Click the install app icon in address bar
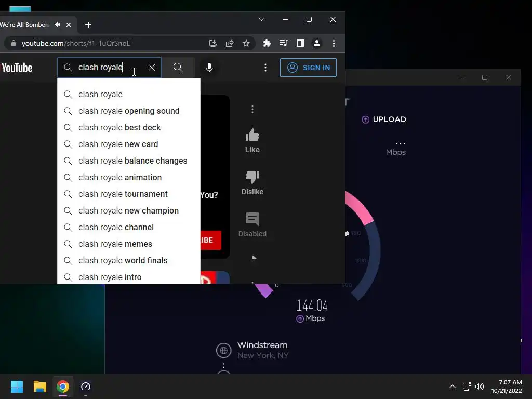The image size is (532, 399). [x=212, y=43]
